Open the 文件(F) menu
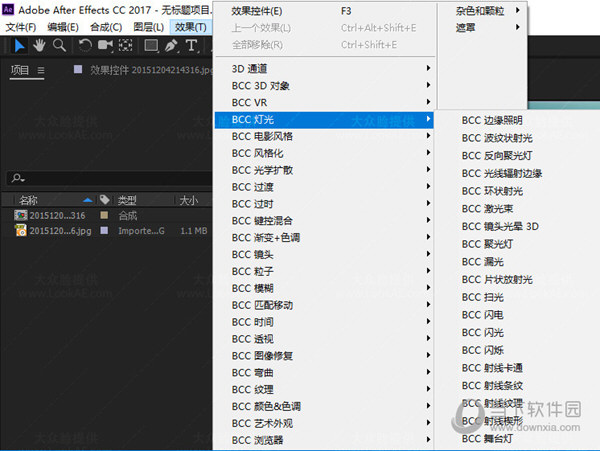The width and height of the screenshot is (600, 451). point(21,27)
